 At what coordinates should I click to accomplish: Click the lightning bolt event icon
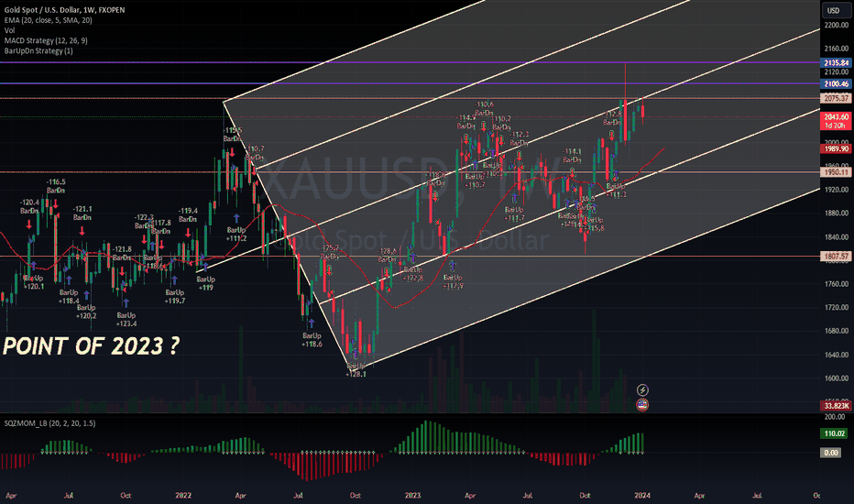(x=642, y=390)
